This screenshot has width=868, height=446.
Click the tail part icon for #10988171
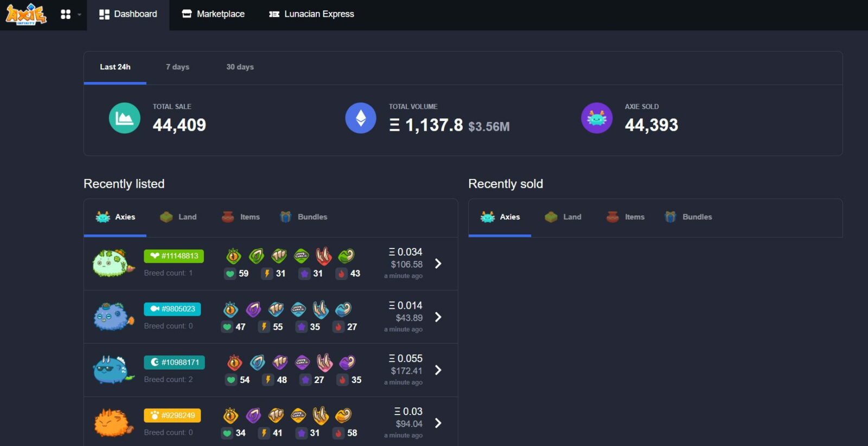coord(347,362)
